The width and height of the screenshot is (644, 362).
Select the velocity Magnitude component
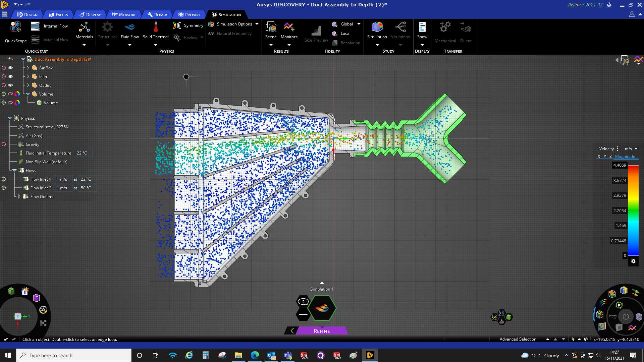(x=625, y=156)
